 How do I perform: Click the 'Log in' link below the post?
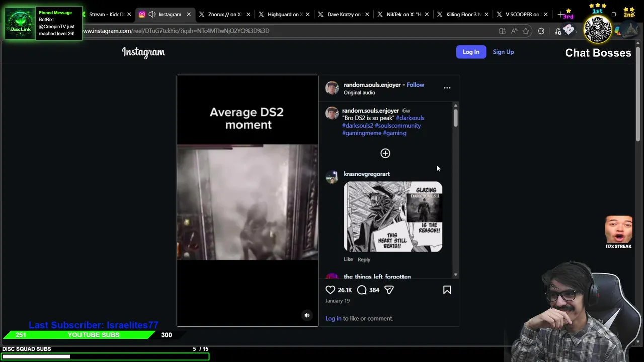pyautogui.click(x=333, y=318)
